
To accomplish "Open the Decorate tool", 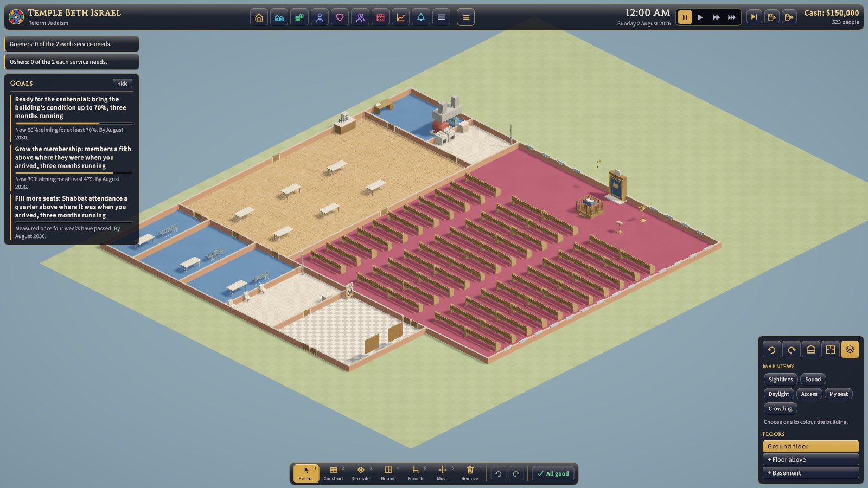I will 360,473.
